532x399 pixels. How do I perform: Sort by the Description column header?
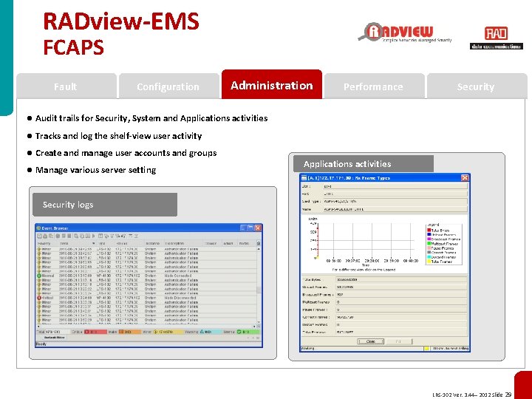(x=174, y=244)
